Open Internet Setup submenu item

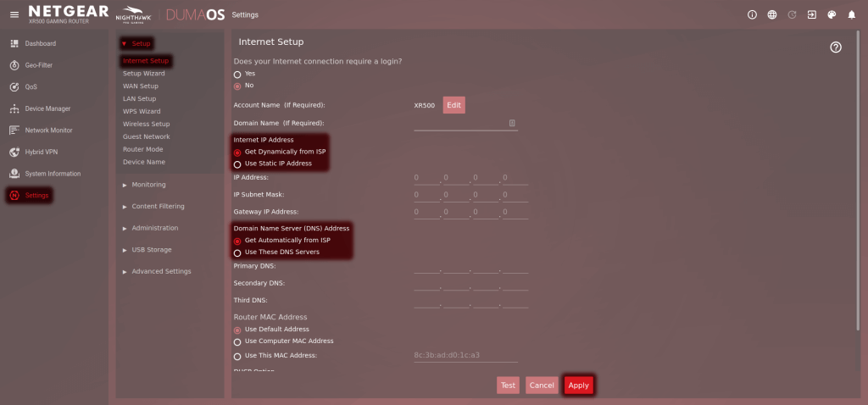pos(146,61)
